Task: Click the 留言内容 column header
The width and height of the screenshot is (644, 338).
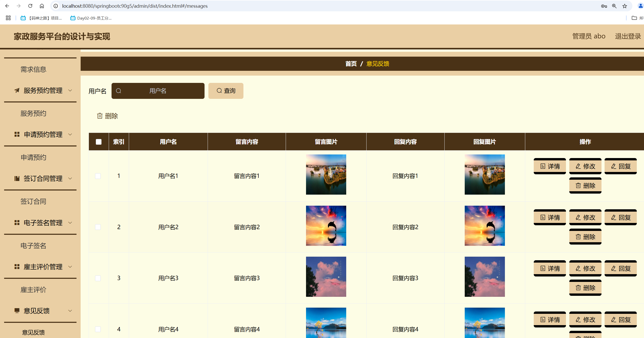Action: (x=247, y=142)
